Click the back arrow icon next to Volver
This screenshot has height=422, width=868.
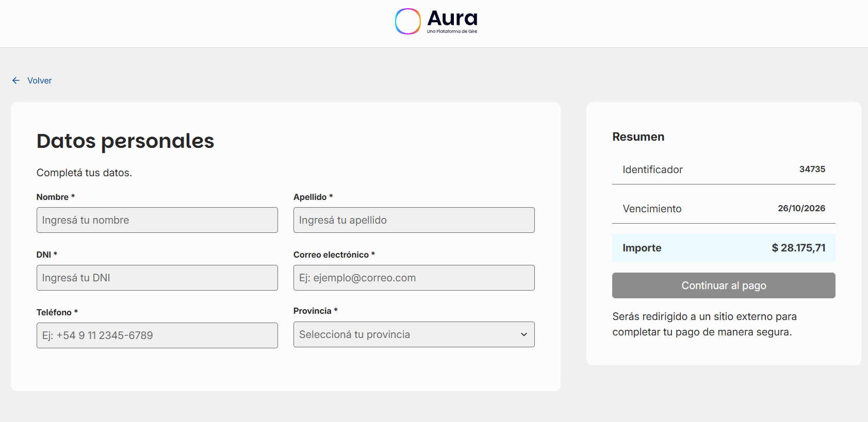click(x=16, y=80)
